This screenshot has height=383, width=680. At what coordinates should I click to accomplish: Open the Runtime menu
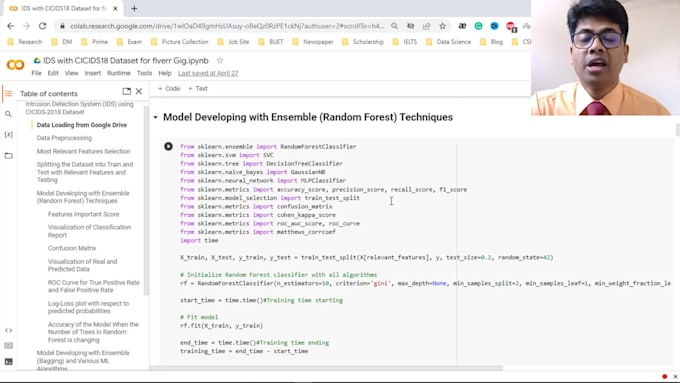119,73
